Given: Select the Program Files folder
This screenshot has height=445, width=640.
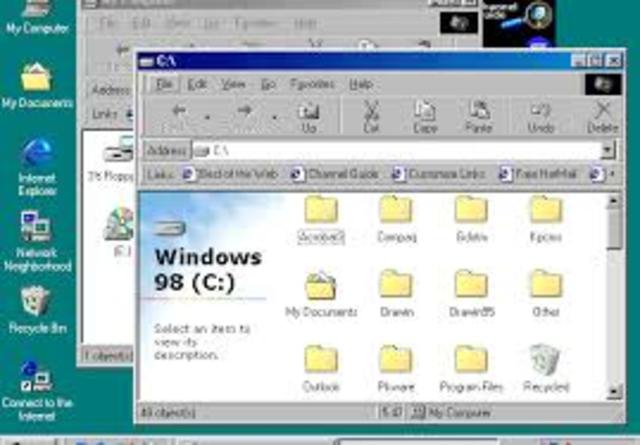Looking at the screenshot, I should coord(471,369).
